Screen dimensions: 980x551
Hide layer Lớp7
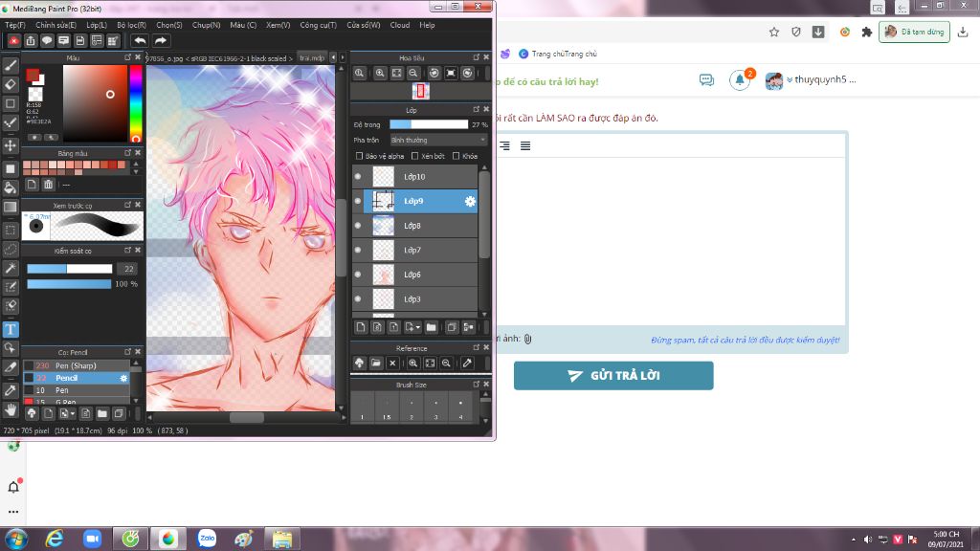358,250
